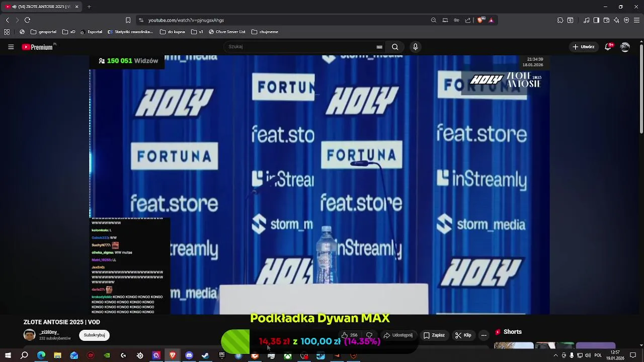
Task: Open Windows taskbar search
Action: [x=24, y=355]
